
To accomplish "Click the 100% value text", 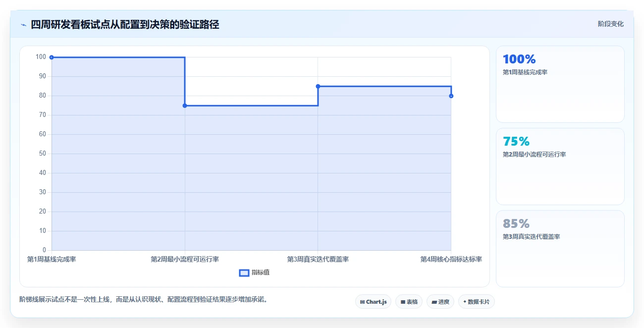I will pyautogui.click(x=519, y=59).
